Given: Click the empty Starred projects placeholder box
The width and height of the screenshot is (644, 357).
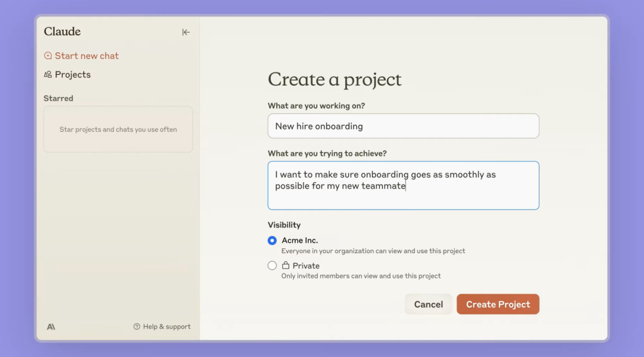Looking at the screenshot, I should click(118, 130).
